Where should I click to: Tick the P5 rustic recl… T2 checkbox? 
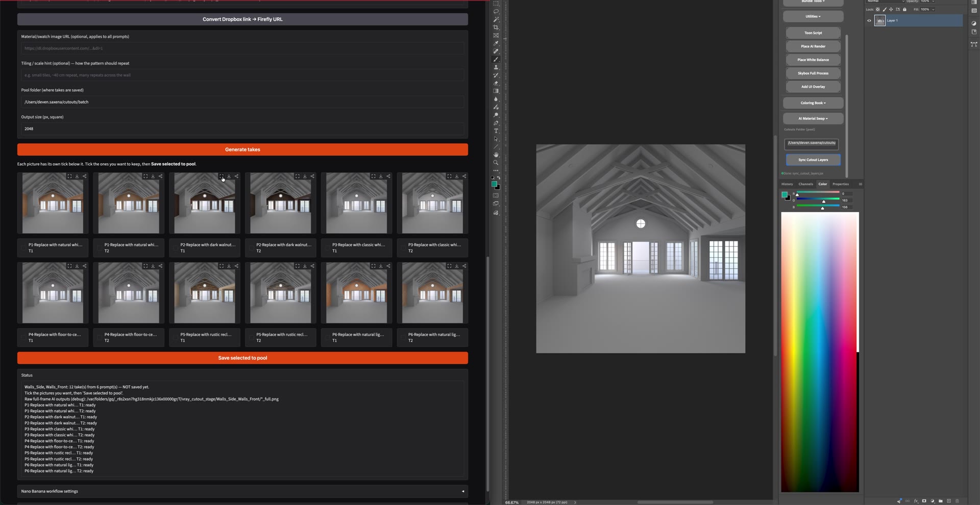[252, 338]
